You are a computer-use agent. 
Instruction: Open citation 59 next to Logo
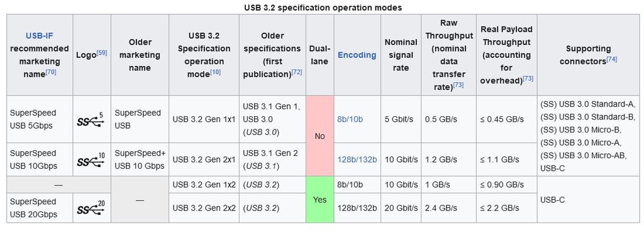click(x=102, y=53)
